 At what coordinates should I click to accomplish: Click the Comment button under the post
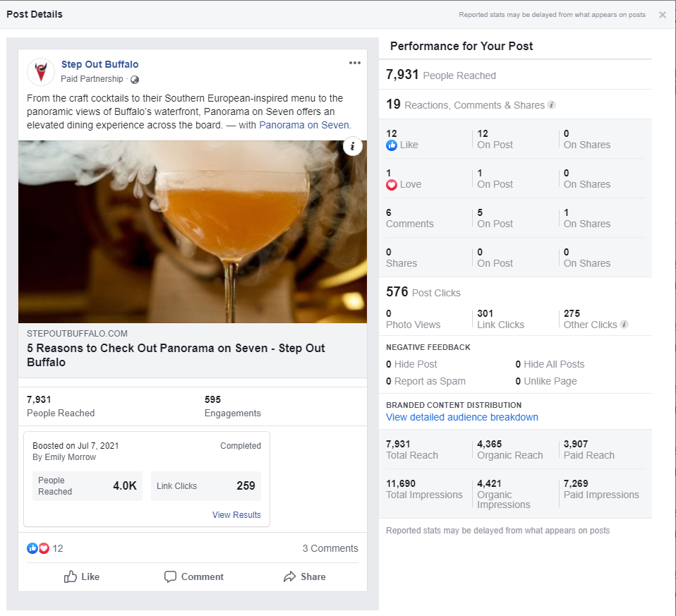(x=194, y=576)
